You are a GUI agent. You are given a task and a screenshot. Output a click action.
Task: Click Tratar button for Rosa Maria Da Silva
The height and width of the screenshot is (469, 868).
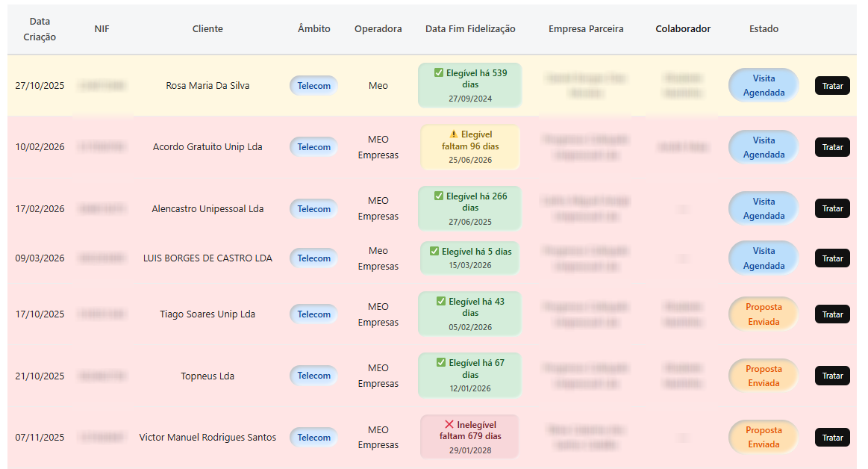[x=832, y=86]
